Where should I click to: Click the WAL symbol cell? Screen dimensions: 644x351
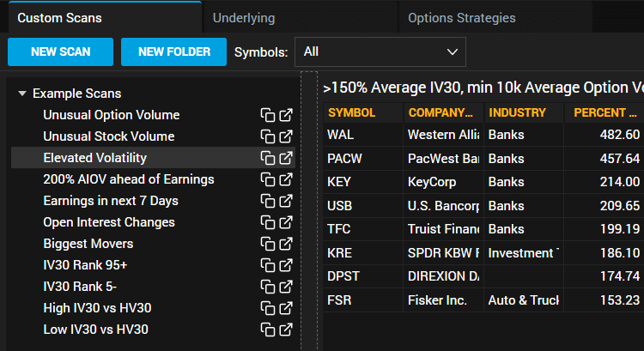click(362, 135)
